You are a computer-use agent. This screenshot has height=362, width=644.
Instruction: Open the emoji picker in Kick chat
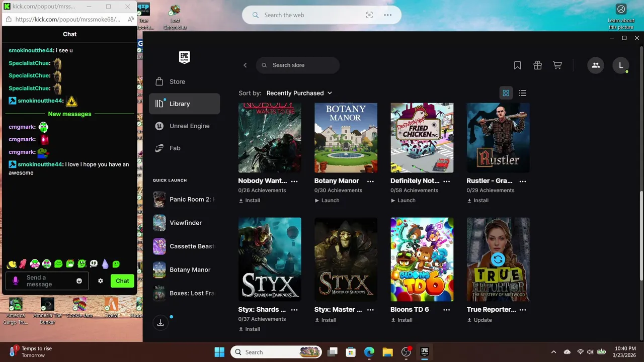[x=79, y=281]
